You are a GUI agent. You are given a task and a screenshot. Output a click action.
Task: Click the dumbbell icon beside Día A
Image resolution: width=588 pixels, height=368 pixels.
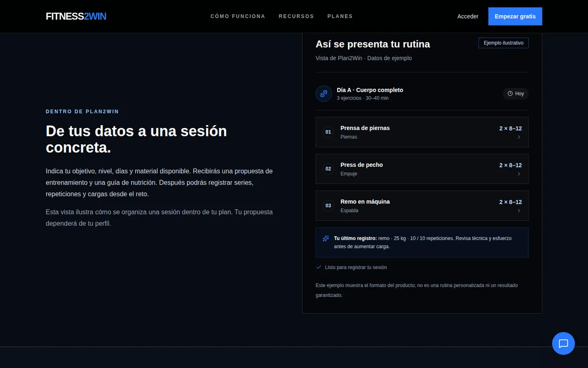pos(324,94)
